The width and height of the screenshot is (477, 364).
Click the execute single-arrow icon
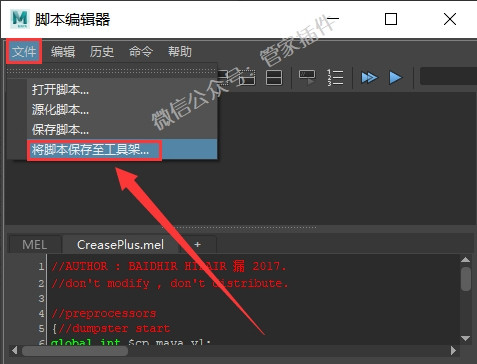pos(396,78)
